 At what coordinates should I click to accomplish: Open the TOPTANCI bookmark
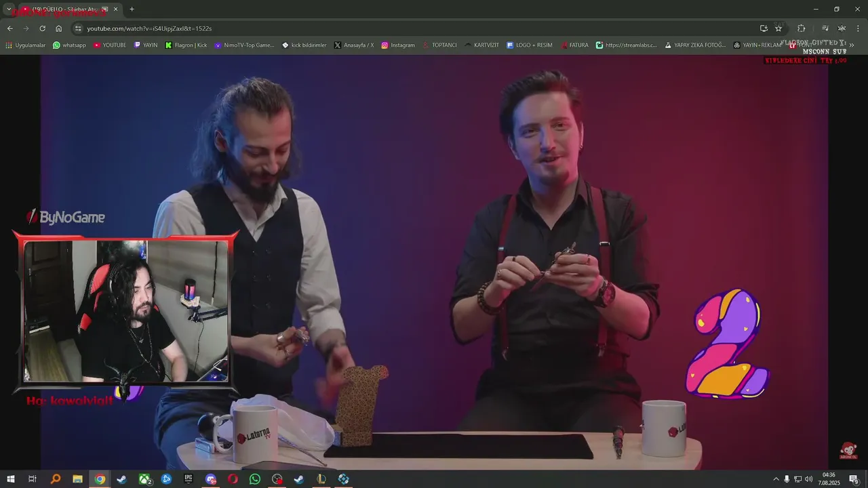click(x=439, y=45)
